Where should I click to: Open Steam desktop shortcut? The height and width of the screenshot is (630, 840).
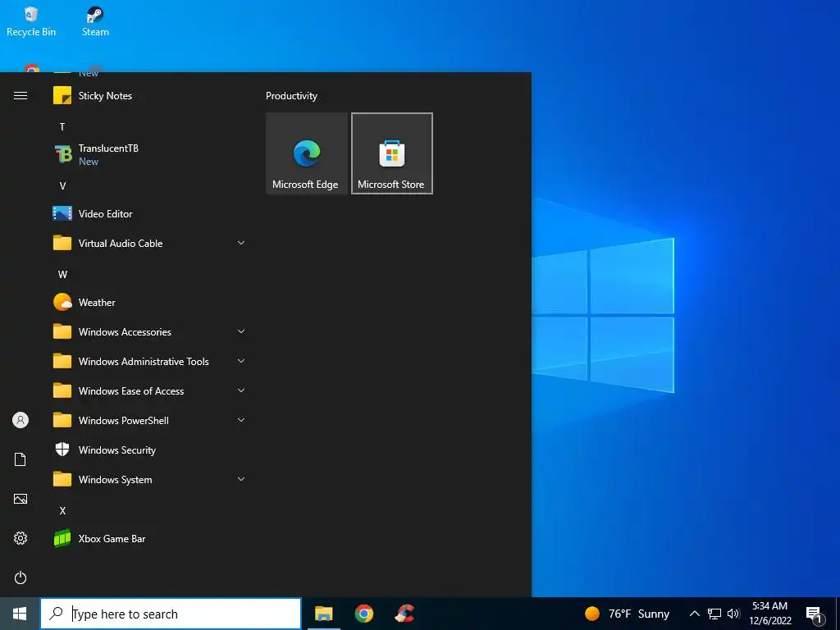tap(95, 22)
